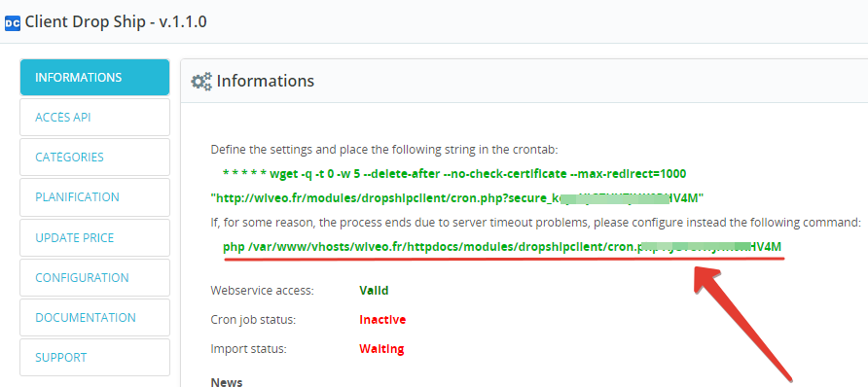View the DOCUMENTATION tab
Screen dimensions: 868x387
pos(94,317)
